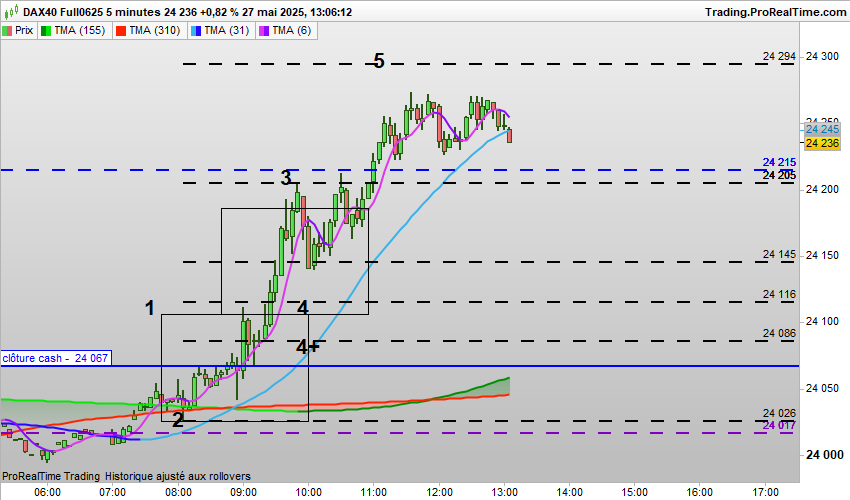Click the blue 24 245 price tag
Screen dimensions: 850x500
coord(822,129)
